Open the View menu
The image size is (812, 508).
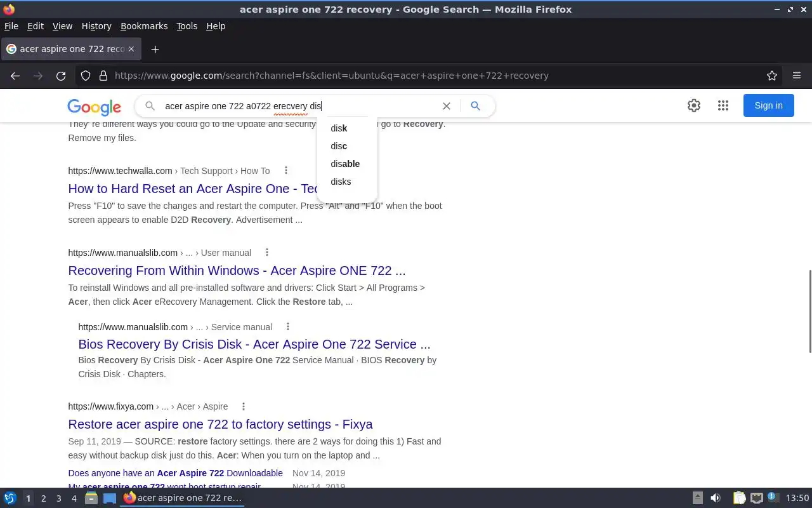[62, 26]
